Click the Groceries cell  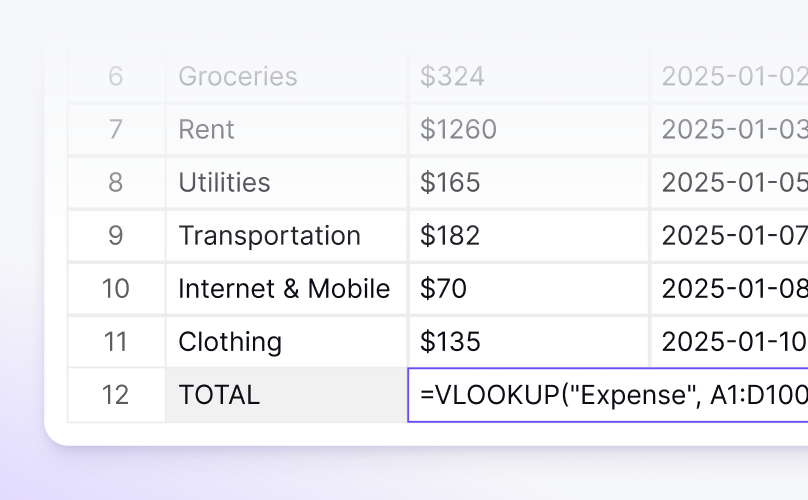[286, 77]
